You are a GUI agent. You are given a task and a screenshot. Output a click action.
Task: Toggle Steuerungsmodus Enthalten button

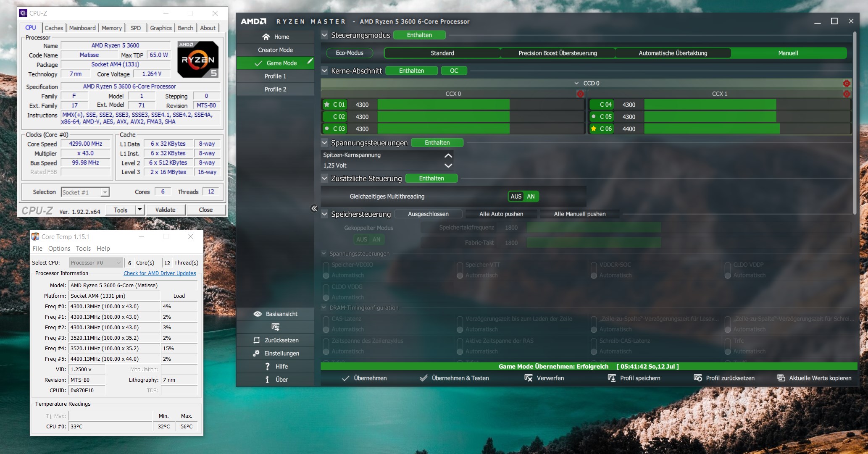coord(419,35)
